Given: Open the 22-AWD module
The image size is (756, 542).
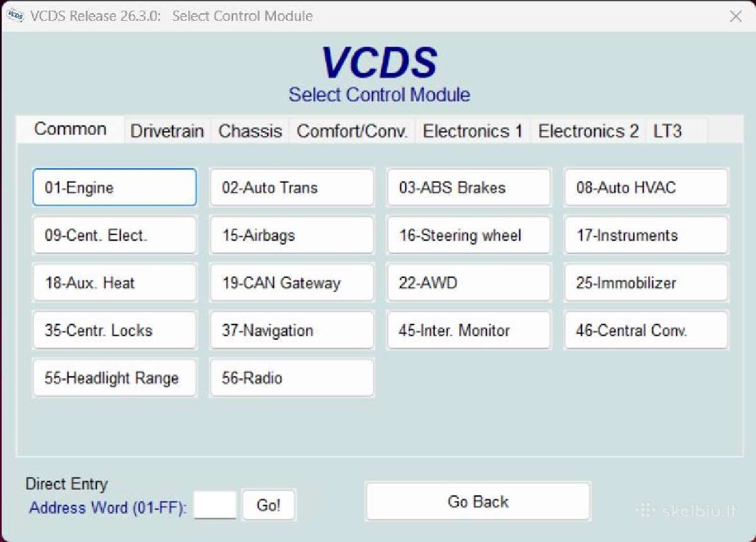Looking at the screenshot, I should tap(469, 282).
